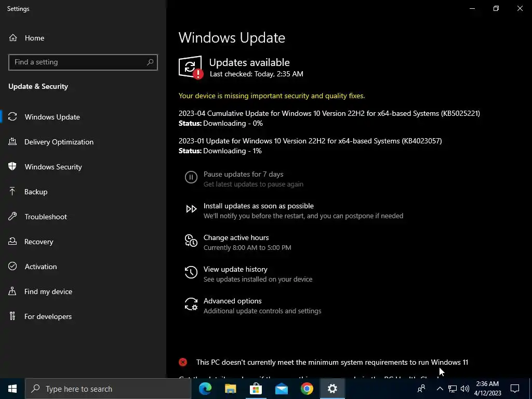Image resolution: width=532 pixels, height=399 pixels.
Task: Open File Explorer from the taskbar
Action: coord(230,389)
